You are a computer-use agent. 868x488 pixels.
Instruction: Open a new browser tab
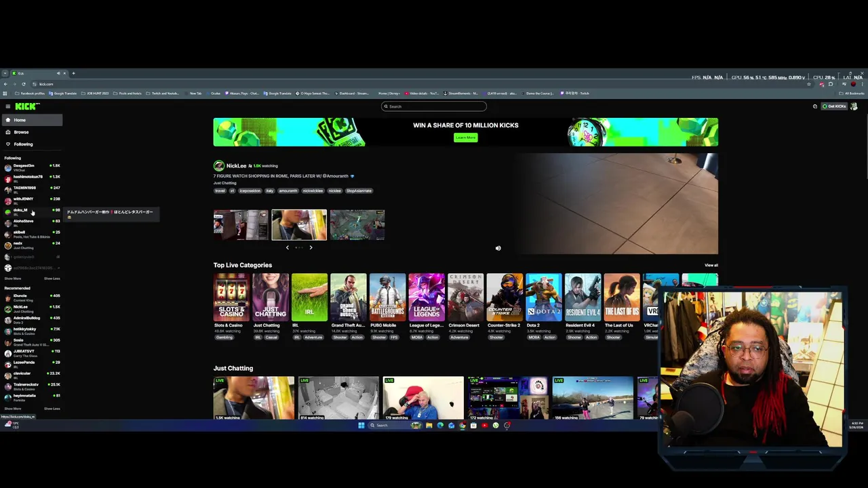[74, 73]
